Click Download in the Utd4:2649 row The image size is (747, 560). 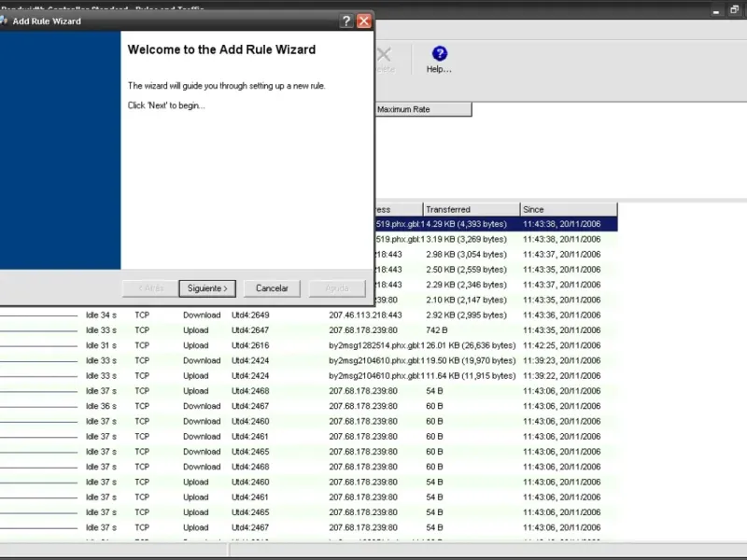coord(202,315)
